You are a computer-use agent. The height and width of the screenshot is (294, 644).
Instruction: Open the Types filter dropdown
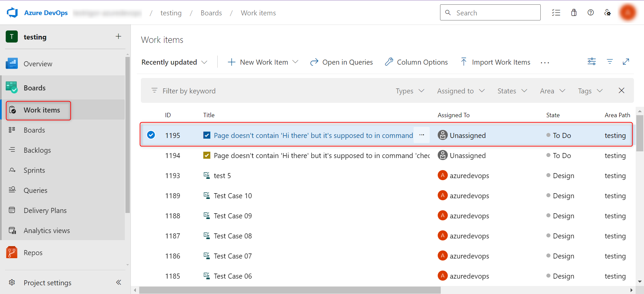410,91
